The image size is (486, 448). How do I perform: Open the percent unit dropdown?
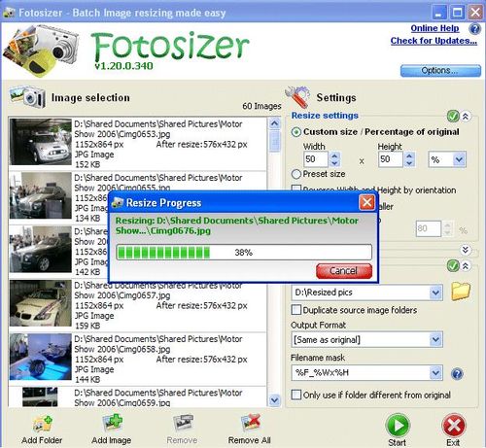click(x=459, y=159)
